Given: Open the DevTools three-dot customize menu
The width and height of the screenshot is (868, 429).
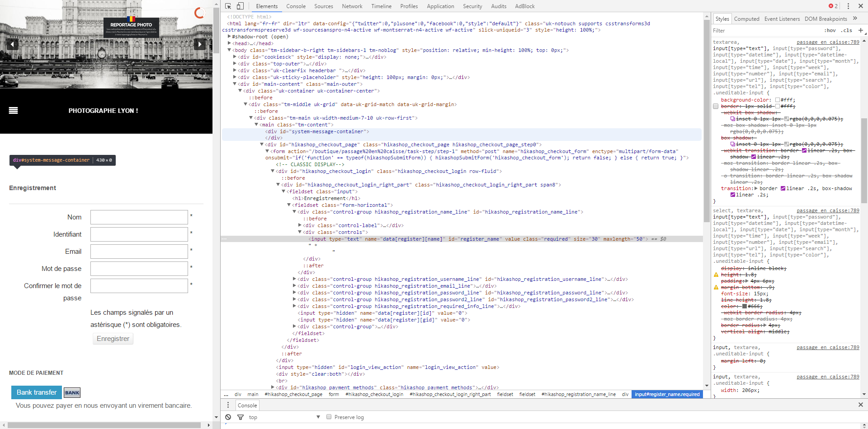Looking at the screenshot, I should click(x=848, y=6).
